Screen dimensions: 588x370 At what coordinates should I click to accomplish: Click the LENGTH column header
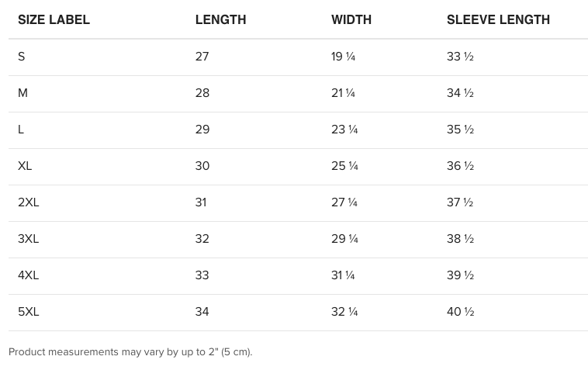click(220, 19)
